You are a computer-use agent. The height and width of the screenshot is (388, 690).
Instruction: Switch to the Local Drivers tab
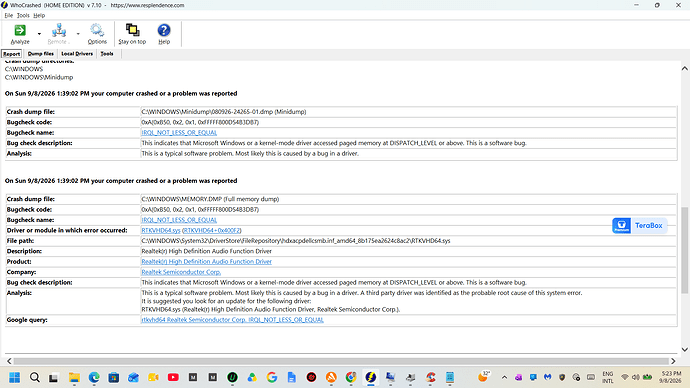pyautogui.click(x=77, y=54)
